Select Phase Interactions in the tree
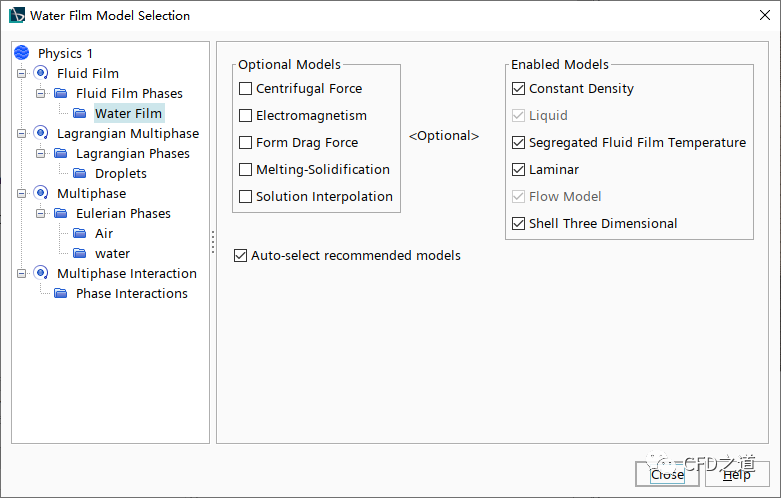The image size is (781, 498). tap(131, 293)
